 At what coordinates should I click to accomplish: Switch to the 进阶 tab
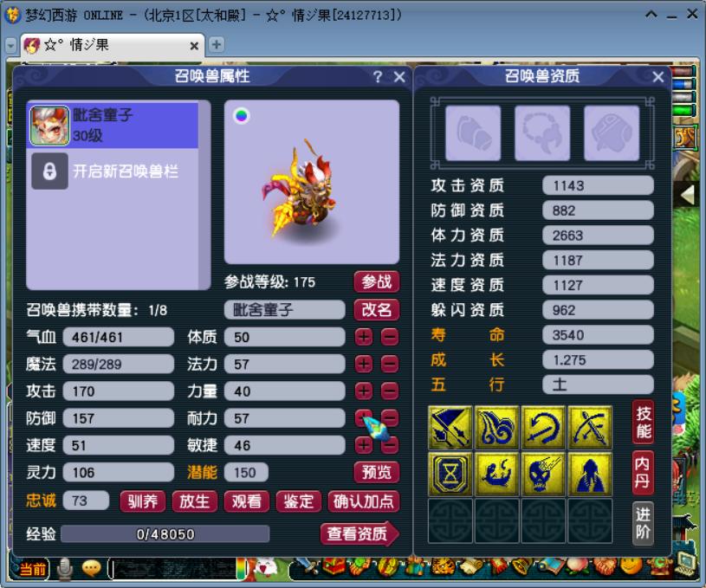click(644, 523)
